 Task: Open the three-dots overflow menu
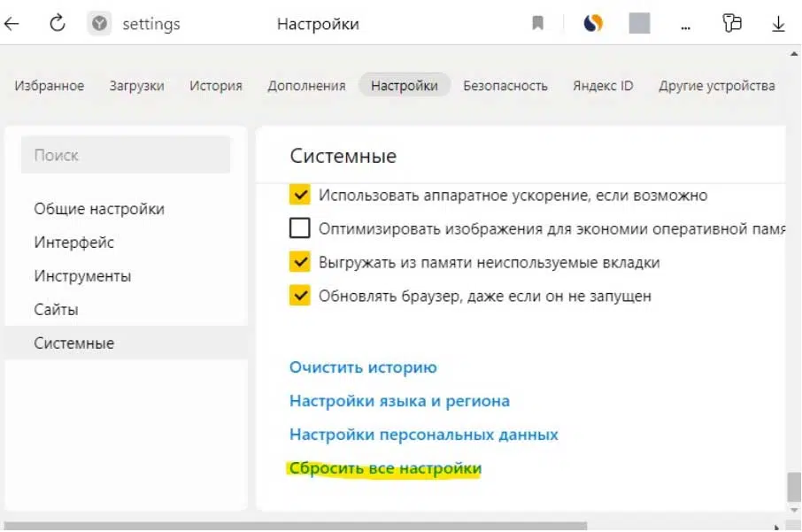coord(686,27)
